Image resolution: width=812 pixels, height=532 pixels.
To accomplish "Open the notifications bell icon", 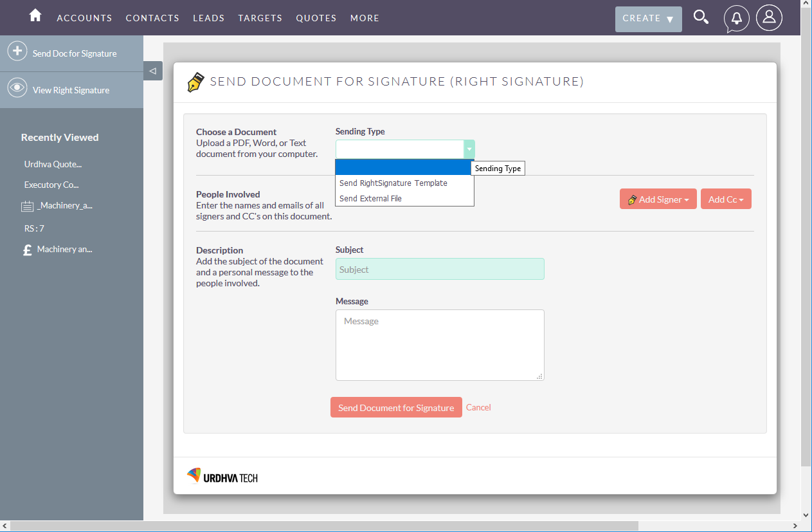I will pos(737,19).
